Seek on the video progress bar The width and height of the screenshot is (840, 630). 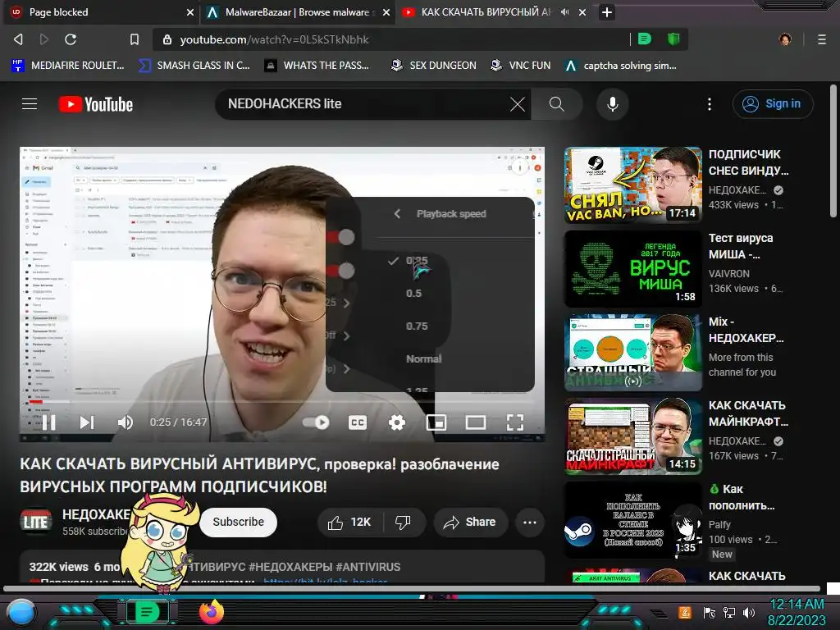click(282, 401)
